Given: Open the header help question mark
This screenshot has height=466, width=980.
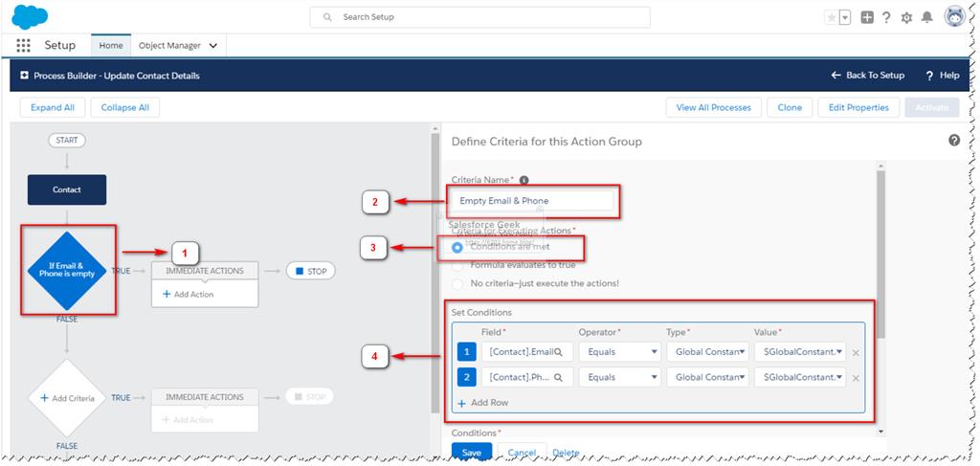Looking at the screenshot, I should [886, 17].
